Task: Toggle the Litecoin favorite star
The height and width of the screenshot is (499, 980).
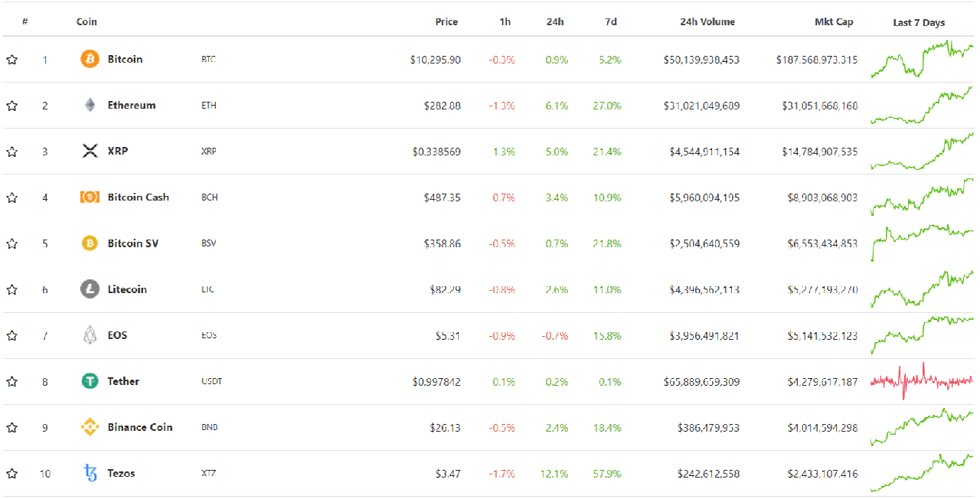Action: (x=11, y=289)
